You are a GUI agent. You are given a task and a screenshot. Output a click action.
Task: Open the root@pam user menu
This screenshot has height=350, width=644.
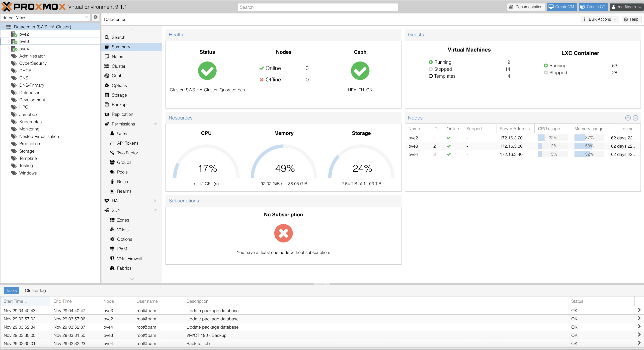(626, 7)
